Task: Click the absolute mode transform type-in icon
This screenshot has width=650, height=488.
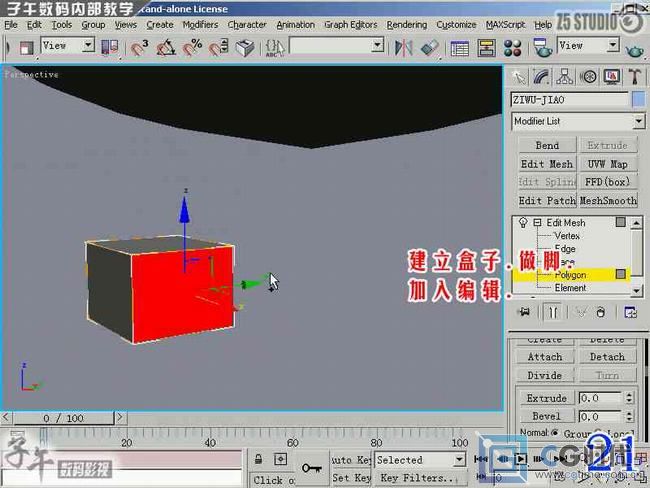Action: click(281, 459)
